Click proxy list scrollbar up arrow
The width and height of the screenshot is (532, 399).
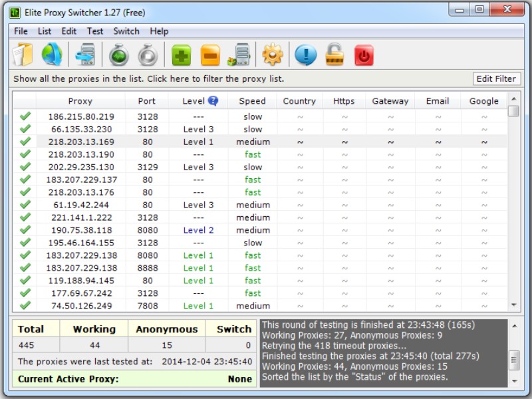[513, 98]
